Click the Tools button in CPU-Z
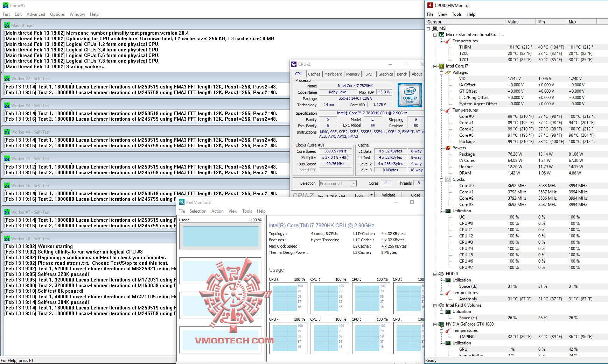 pyautogui.click(x=358, y=195)
